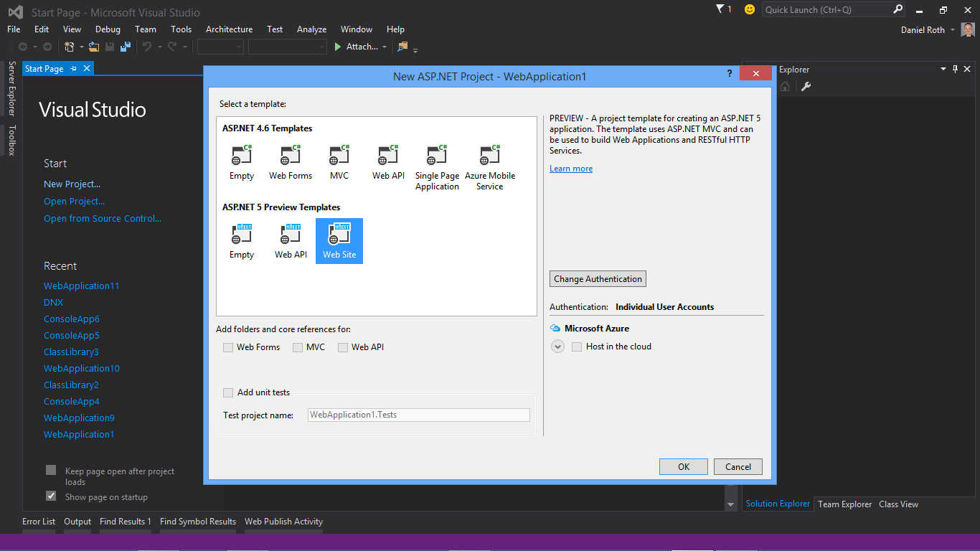Click the OK button in dialog
This screenshot has width=980, height=551.
pos(684,466)
